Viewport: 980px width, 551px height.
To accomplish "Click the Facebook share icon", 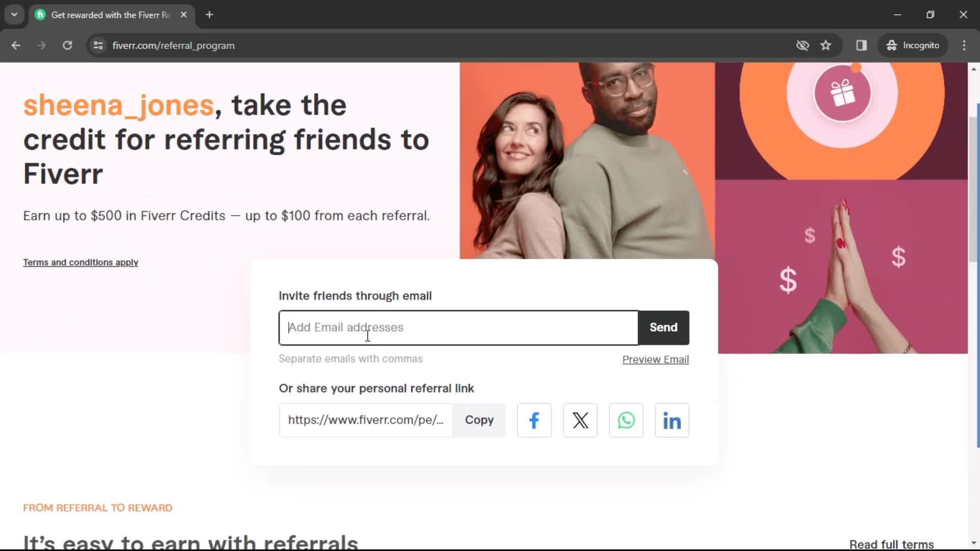I will pos(534,420).
